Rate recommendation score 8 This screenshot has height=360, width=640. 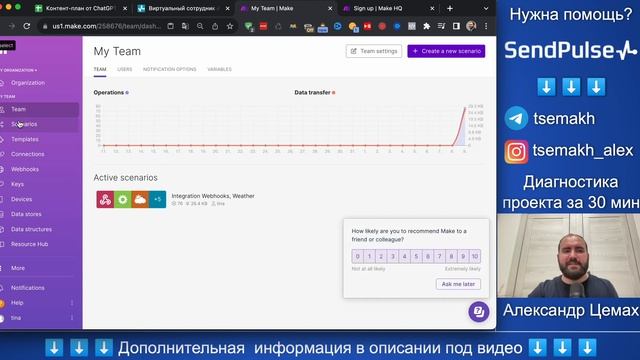click(x=451, y=256)
